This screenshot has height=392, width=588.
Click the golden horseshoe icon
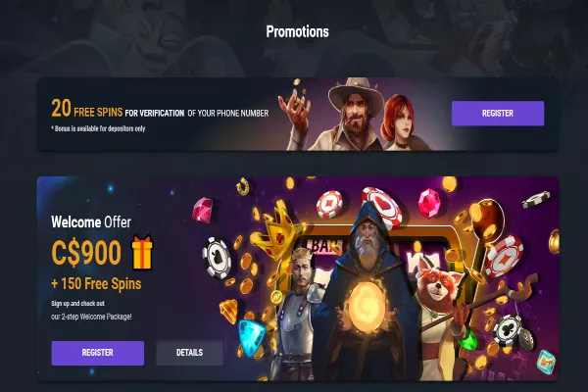243,186
